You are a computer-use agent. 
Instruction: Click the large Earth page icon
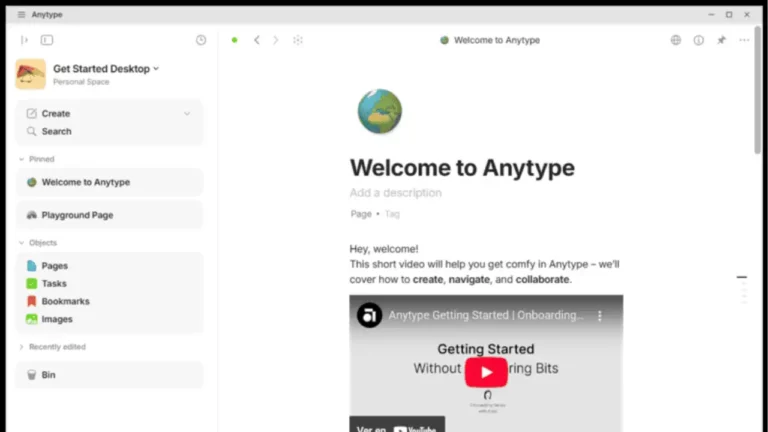pos(380,111)
